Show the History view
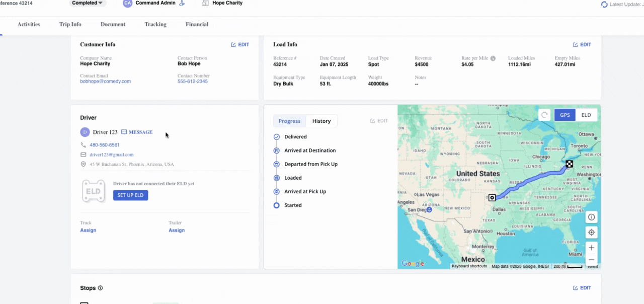Viewport: 644px width, 304px height. tap(321, 121)
